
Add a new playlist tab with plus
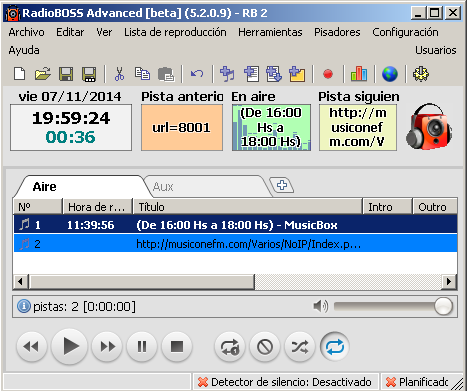tap(282, 185)
